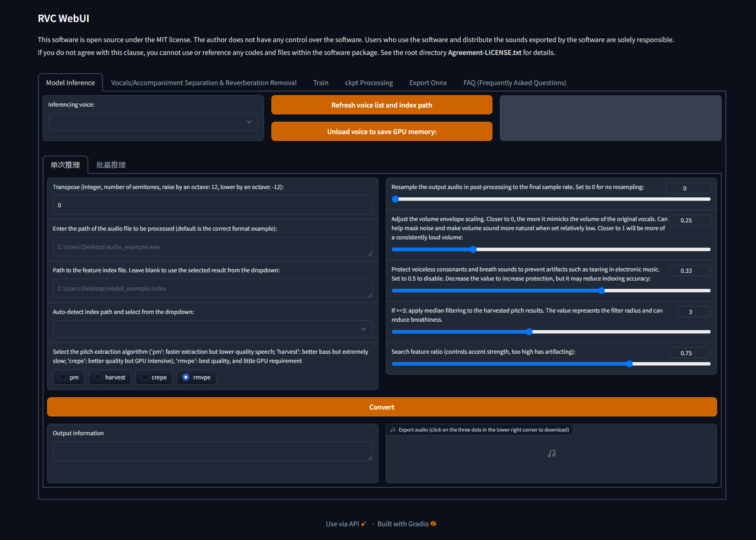Open the Inferencing voice dropdown
Viewport: 756px width, 540px height.
[x=153, y=122]
